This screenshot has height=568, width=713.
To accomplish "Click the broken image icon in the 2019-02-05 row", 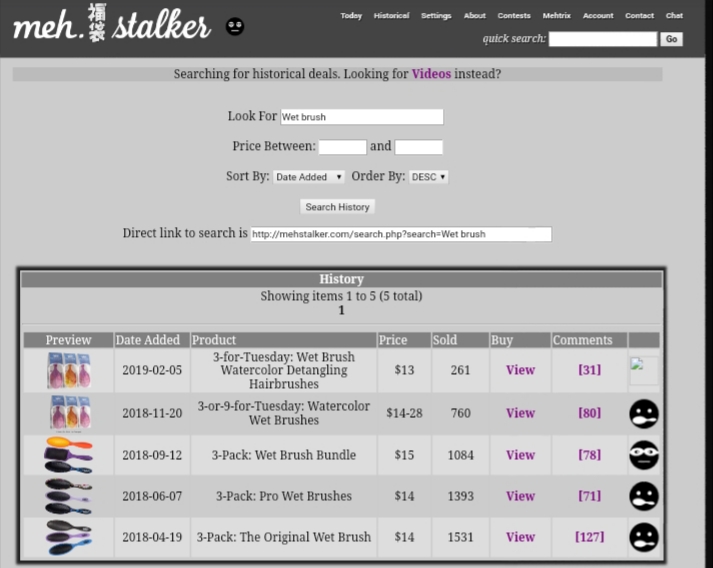I will tap(643, 369).
